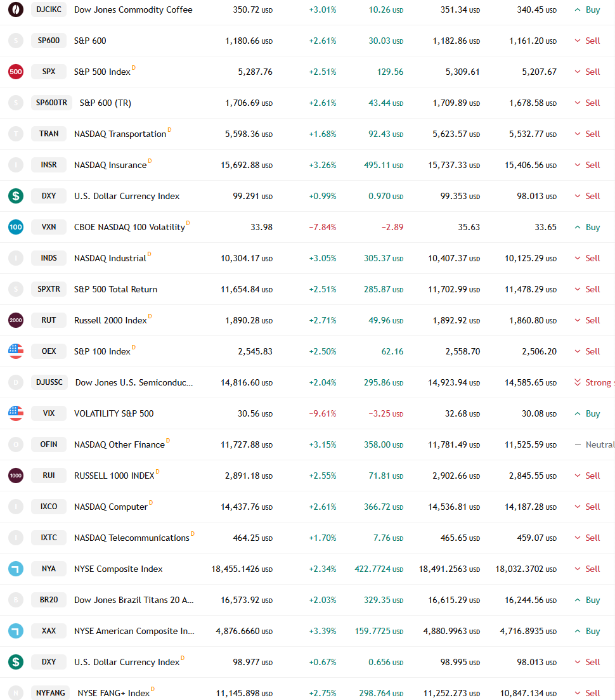Click the Buy rating for VIX
615x700 pixels.
587,413
